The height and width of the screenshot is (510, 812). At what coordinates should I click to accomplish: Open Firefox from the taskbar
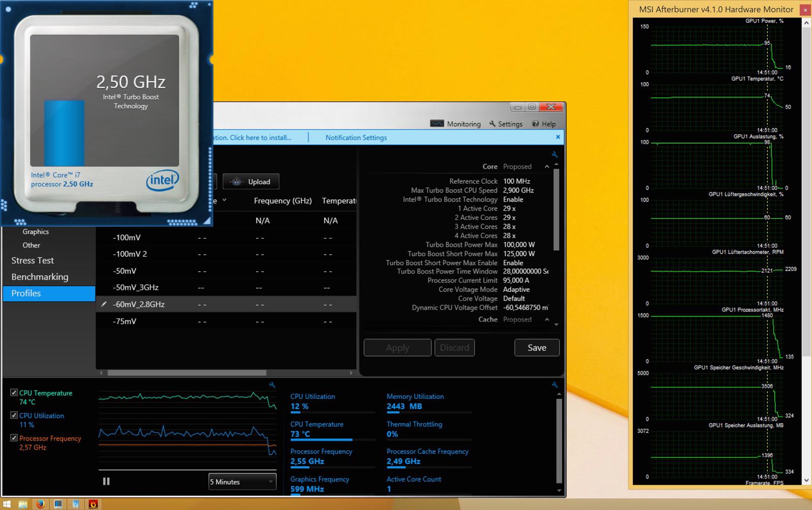coord(41,504)
